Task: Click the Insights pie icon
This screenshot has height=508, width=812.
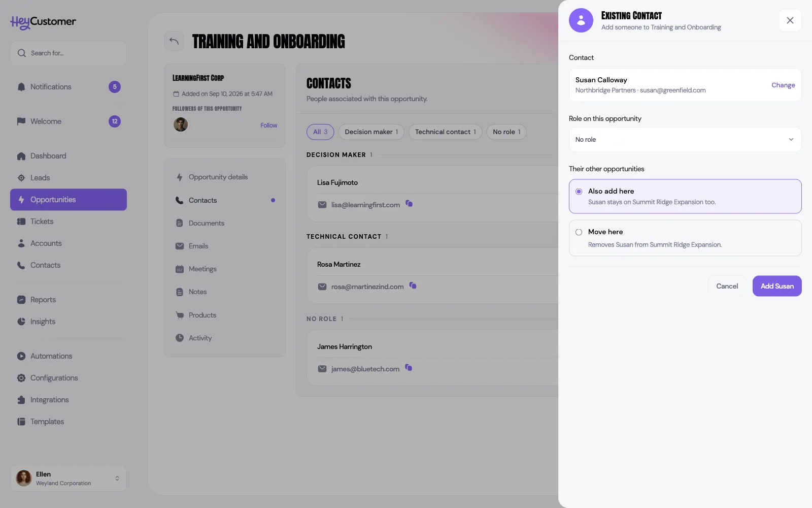Action: pos(21,322)
